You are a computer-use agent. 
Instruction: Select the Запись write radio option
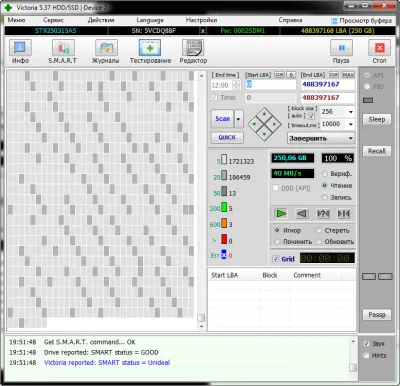pyautogui.click(x=324, y=197)
